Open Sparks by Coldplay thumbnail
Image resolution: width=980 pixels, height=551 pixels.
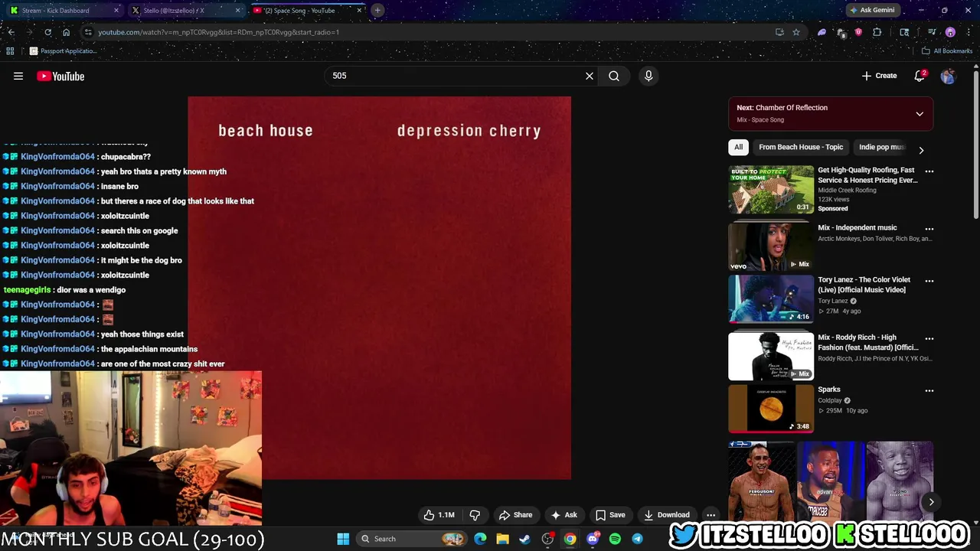pyautogui.click(x=771, y=409)
